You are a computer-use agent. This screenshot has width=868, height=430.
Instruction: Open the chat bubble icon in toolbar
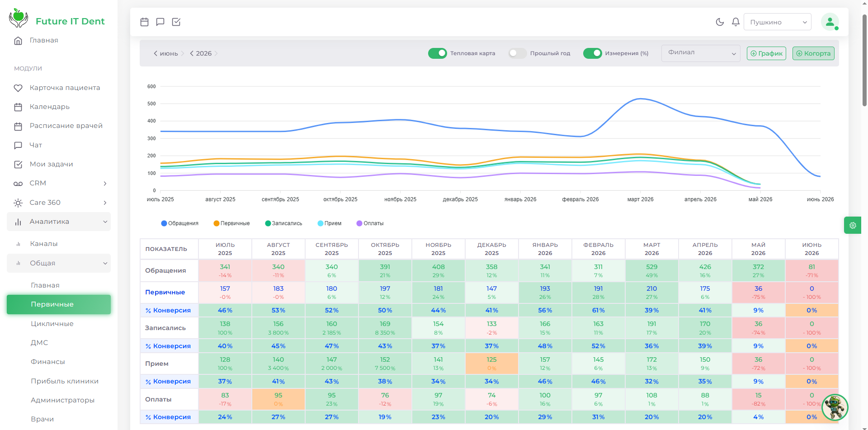tap(160, 22)
